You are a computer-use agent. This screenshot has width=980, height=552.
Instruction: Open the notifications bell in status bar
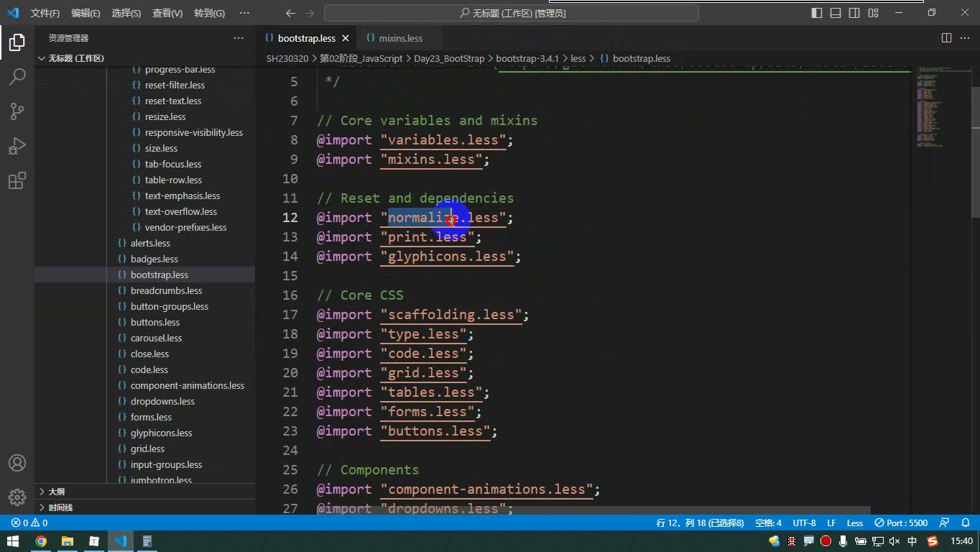point(965,523)
